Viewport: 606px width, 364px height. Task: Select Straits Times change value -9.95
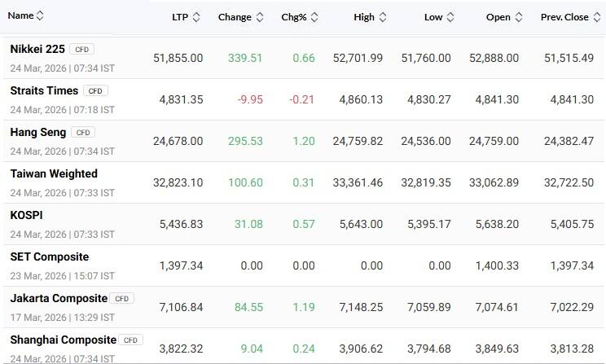point(250,99)
